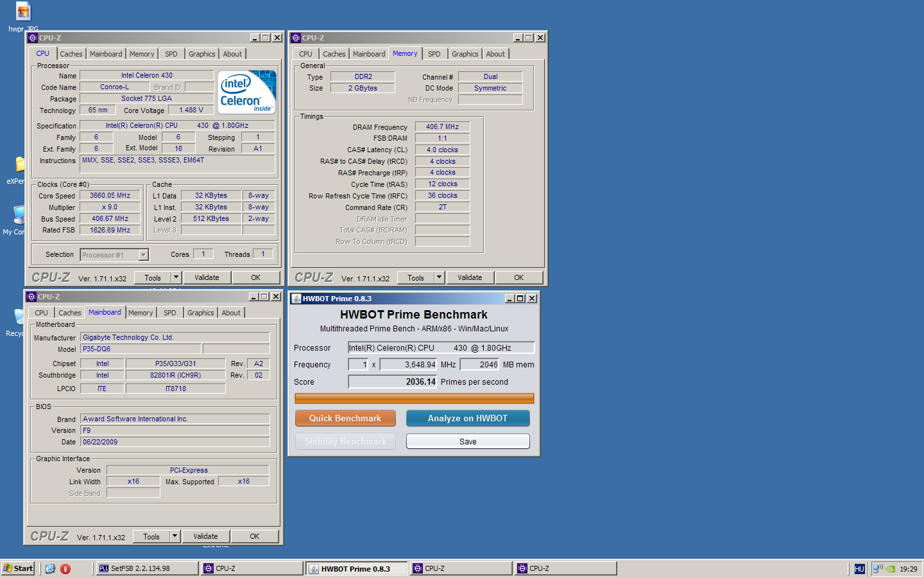Click Bus Speed value 406.67 MHz
The height and width of the screenshot is (578, 924).
pyautogui.click(x=110, y=218)
